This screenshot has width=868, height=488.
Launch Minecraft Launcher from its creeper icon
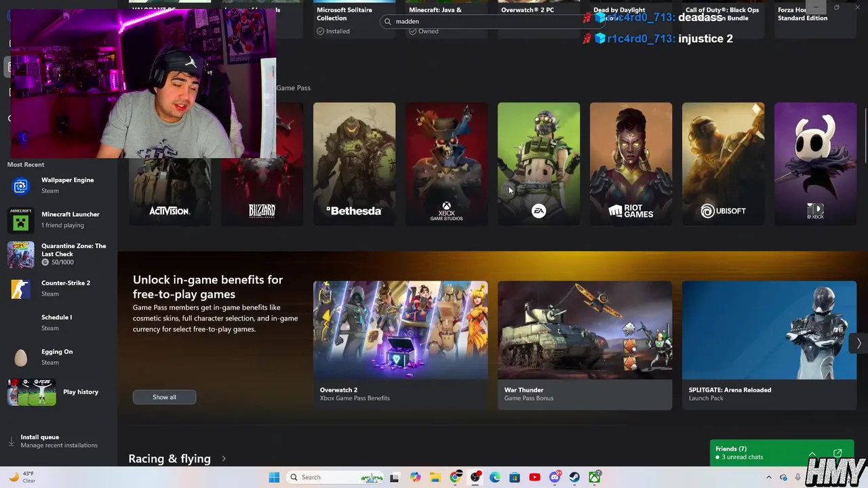(x=20, y=220)
